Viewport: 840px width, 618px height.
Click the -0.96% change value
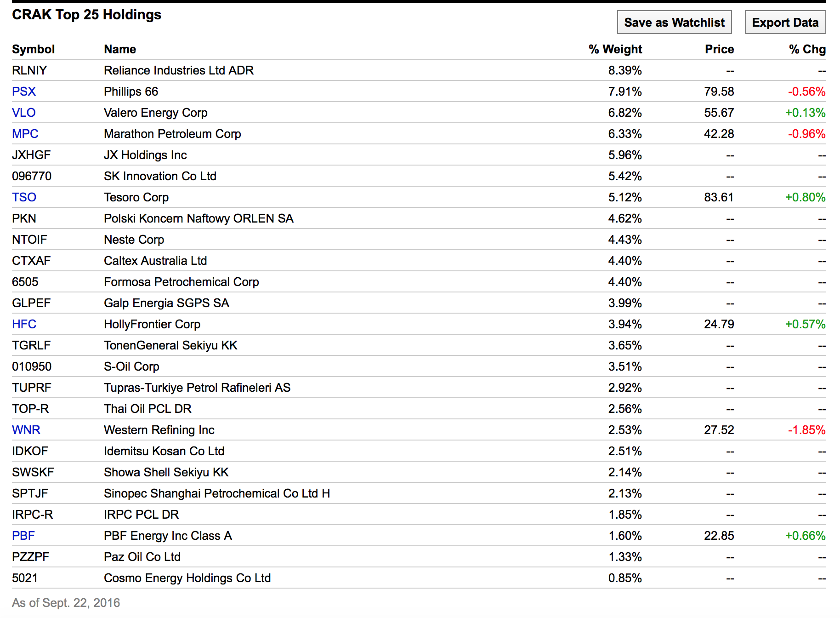click(807, 134)
